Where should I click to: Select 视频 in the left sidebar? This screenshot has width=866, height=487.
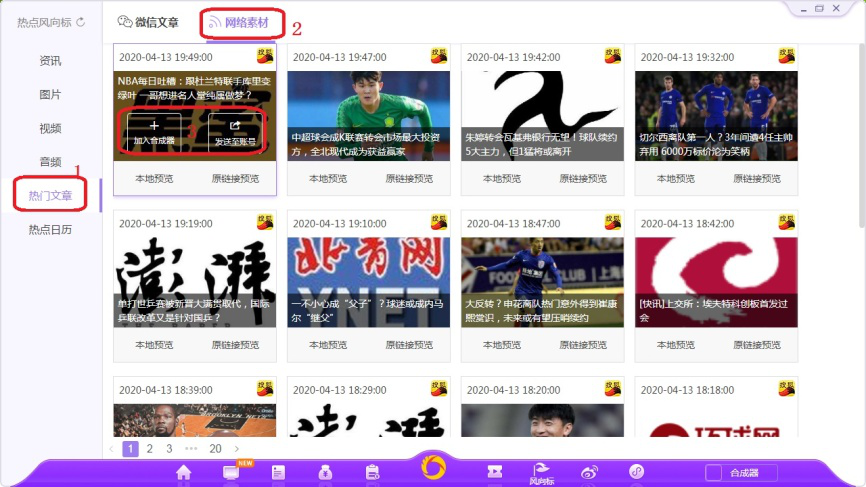(50, 128)
